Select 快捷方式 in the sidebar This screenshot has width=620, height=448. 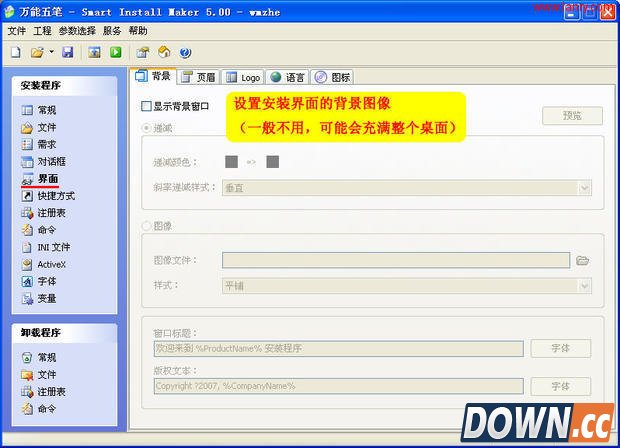point(48,196)
